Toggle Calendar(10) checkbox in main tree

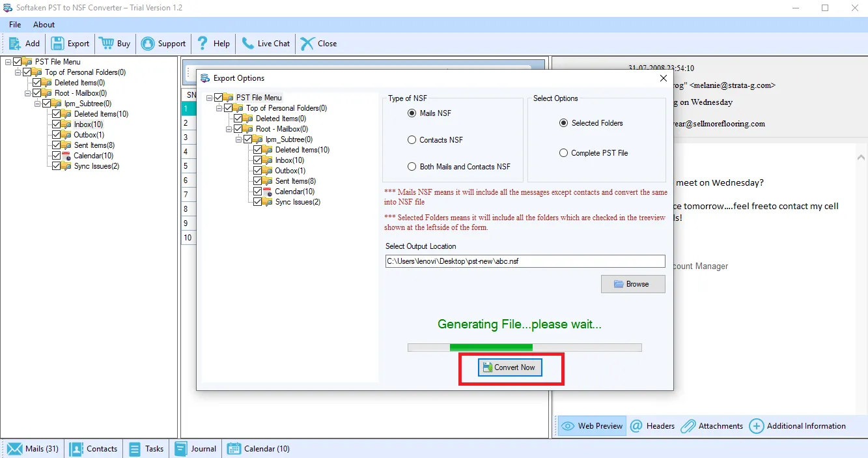click(56, 156)
